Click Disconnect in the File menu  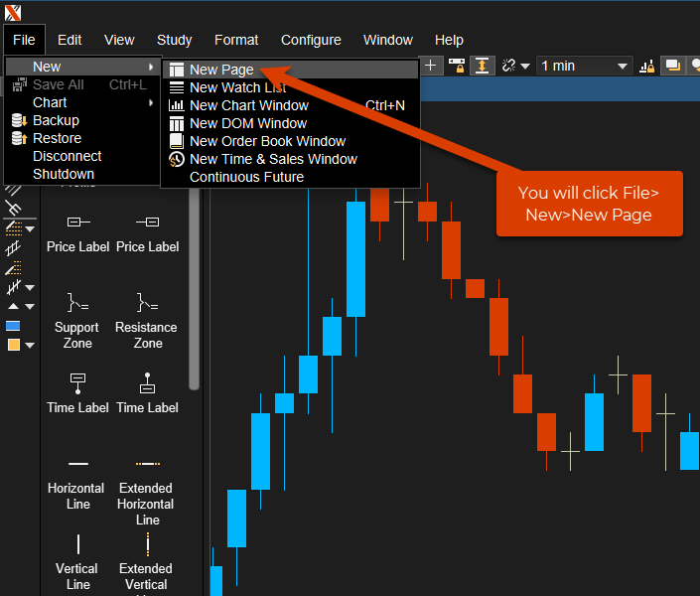tap(82, 156)
